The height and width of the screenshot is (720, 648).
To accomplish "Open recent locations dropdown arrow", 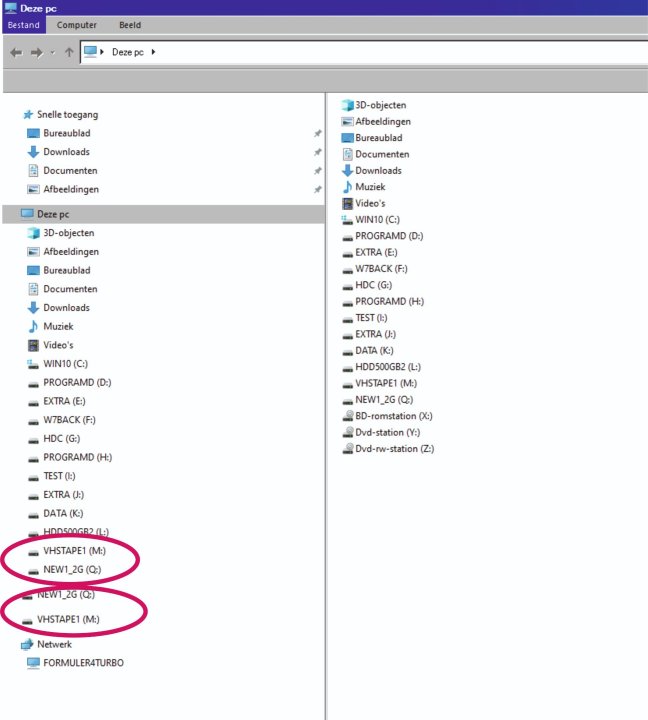I will pos(53,53).
